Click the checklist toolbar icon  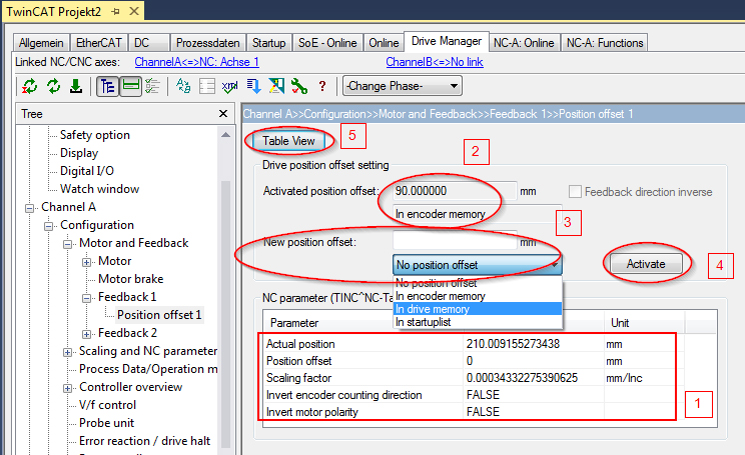(153, 86)
